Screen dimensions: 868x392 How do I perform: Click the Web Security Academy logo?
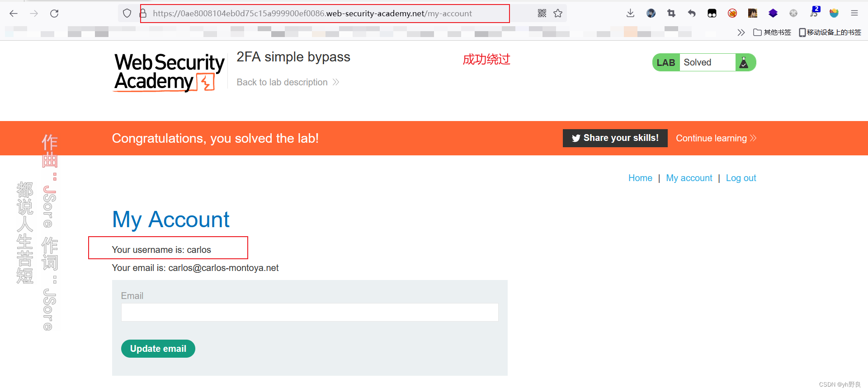click(x=169, y=72)
